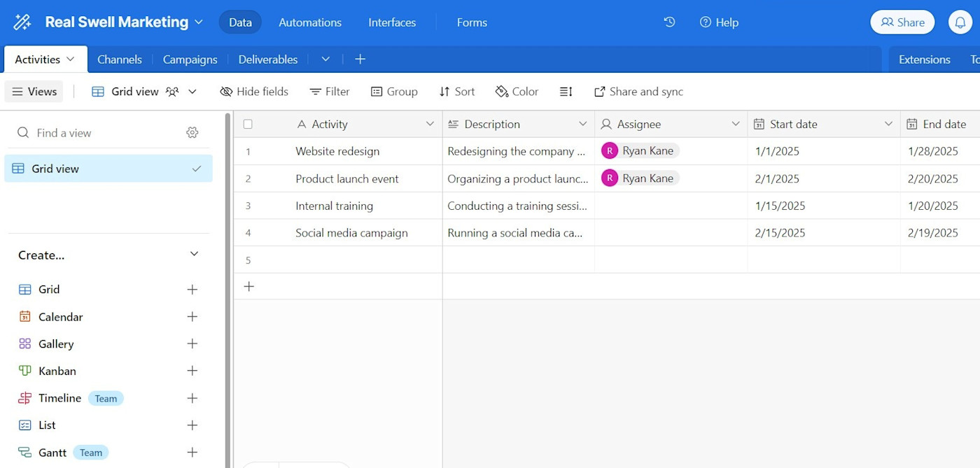
Task: Open Activities table dropdown arrow
Action: [x=70, y=59]
